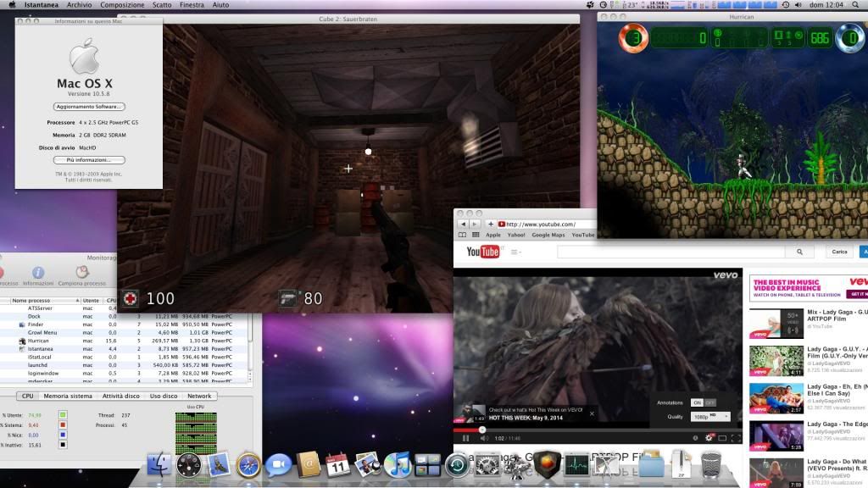Viewport: 868px width, 488px height.
Task: Open Spotlight search magnifier in menu bar
Action: click(x=855, y=4)
